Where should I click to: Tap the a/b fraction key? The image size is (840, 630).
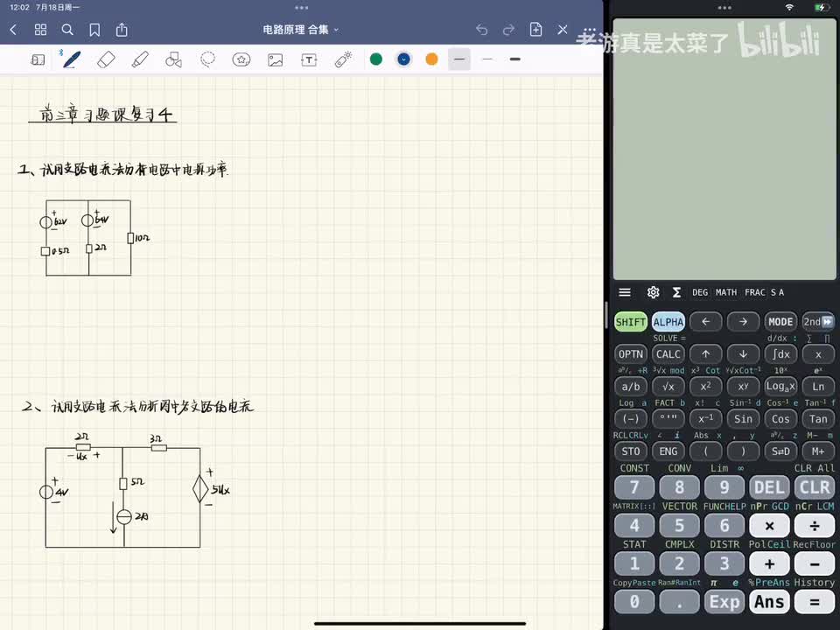[x=631, y=386]
